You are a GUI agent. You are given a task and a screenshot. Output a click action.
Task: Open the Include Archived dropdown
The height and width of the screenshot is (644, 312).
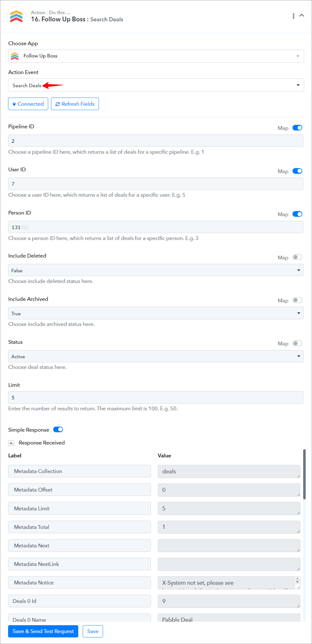click(x=156, y=313)
